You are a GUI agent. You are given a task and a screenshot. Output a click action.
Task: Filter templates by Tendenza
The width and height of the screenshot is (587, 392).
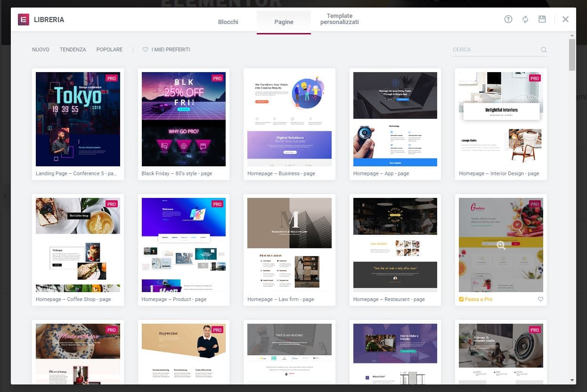(x=73, y=49)
